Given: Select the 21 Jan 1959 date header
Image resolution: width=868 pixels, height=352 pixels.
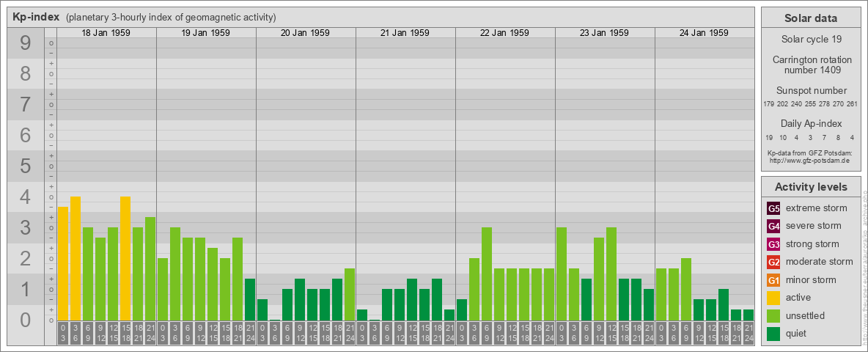Looking at the screenshot, I should pos(405,33).
